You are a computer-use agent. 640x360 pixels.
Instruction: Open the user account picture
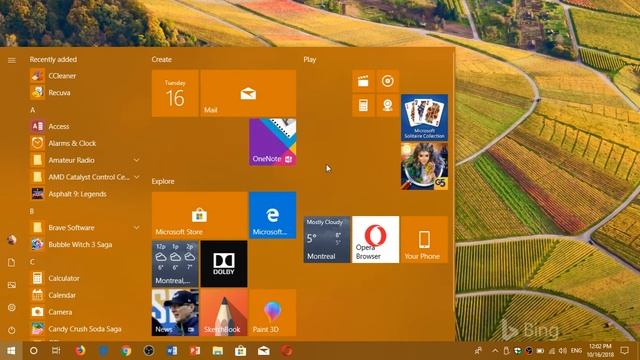point(12,240)
